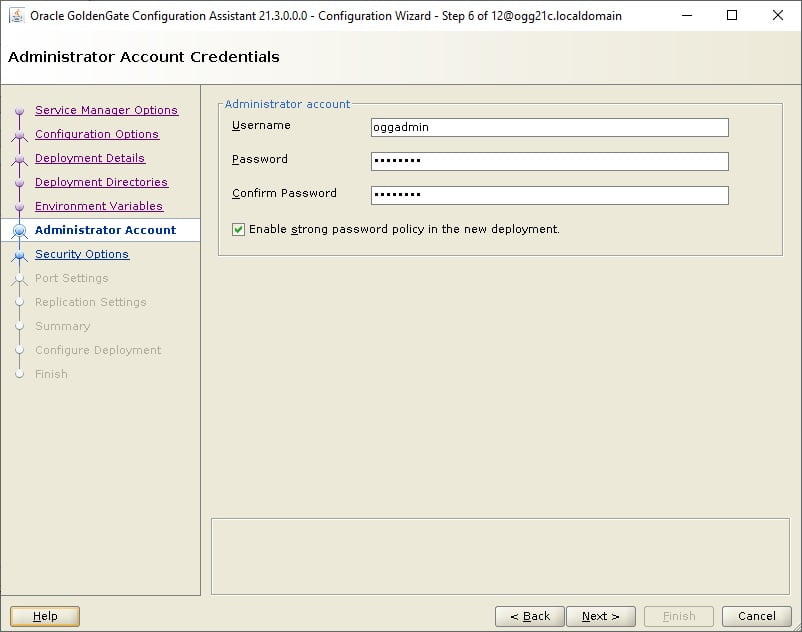Maximize the Configuration Assistant window

(732, 15)
